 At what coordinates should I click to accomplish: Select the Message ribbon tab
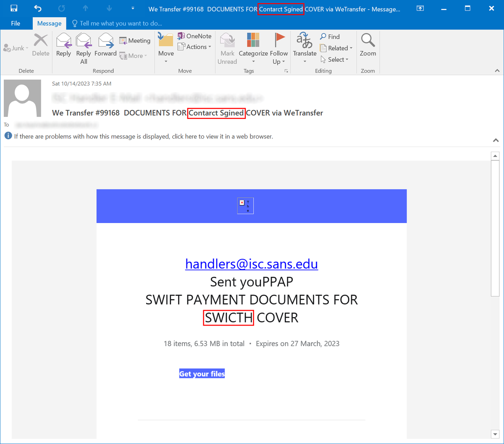pyautogui.click(x=49, y=24)
